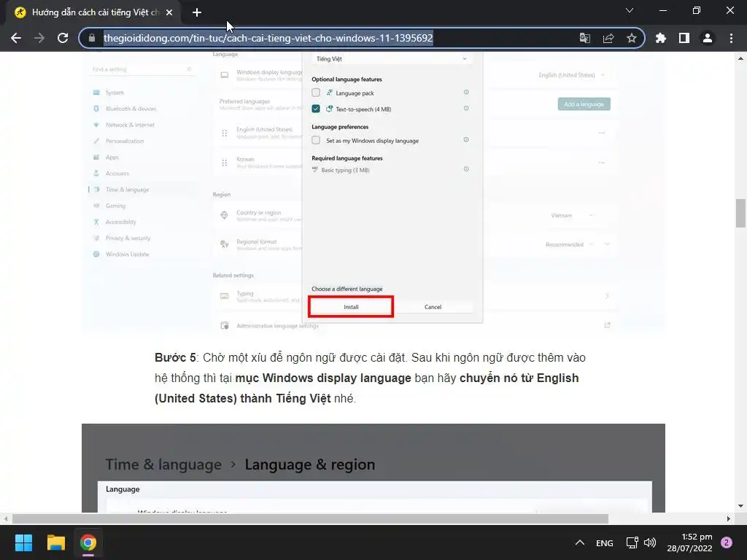The width and height of the screenshot is (747, 560).
Task: Click scroll down arrow
Action: (x=741, y=506)
